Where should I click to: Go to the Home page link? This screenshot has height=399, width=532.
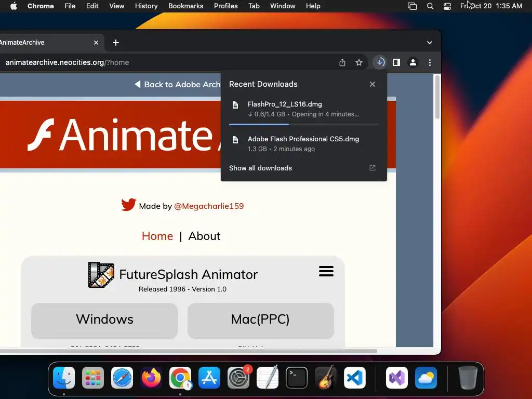[157, 236]
